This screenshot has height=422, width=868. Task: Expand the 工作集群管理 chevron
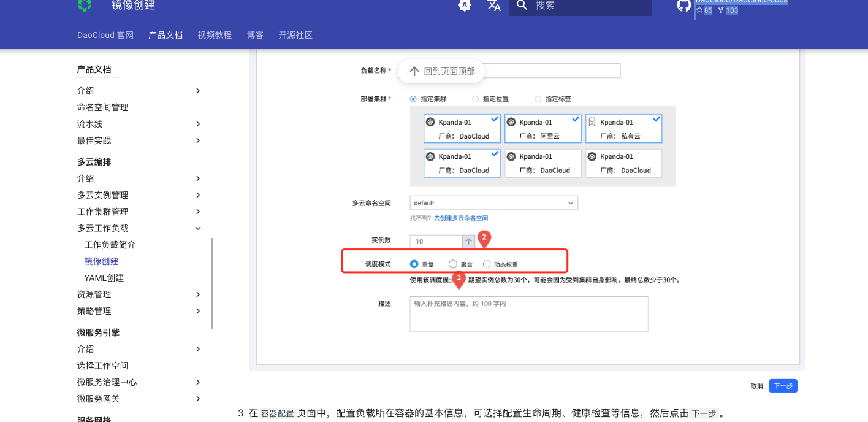(198, 212)
